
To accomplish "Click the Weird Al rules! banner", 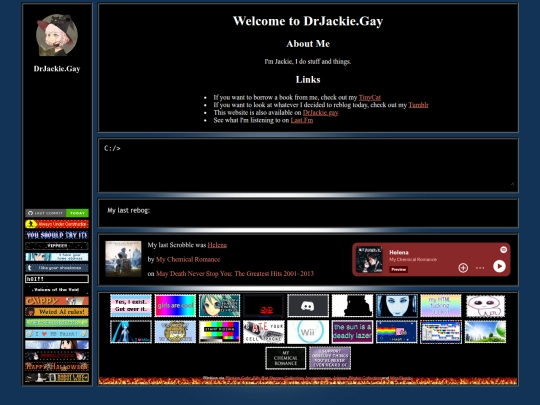I will point(57,312).
